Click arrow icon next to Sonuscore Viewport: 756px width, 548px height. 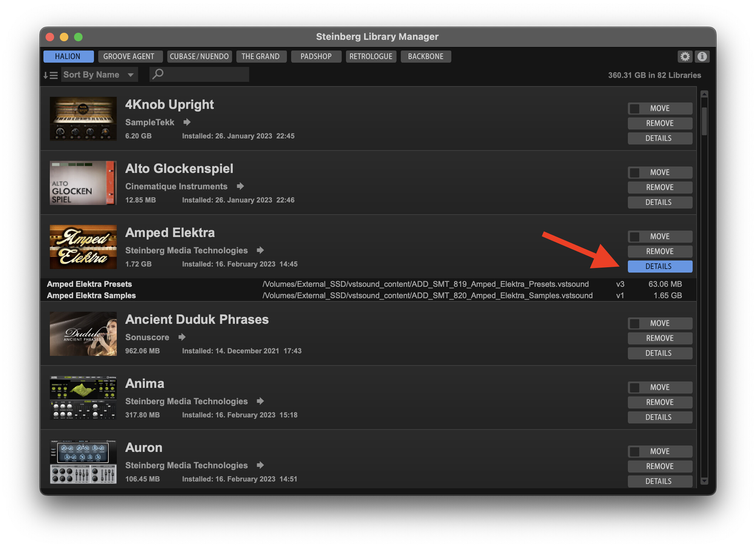182,337
